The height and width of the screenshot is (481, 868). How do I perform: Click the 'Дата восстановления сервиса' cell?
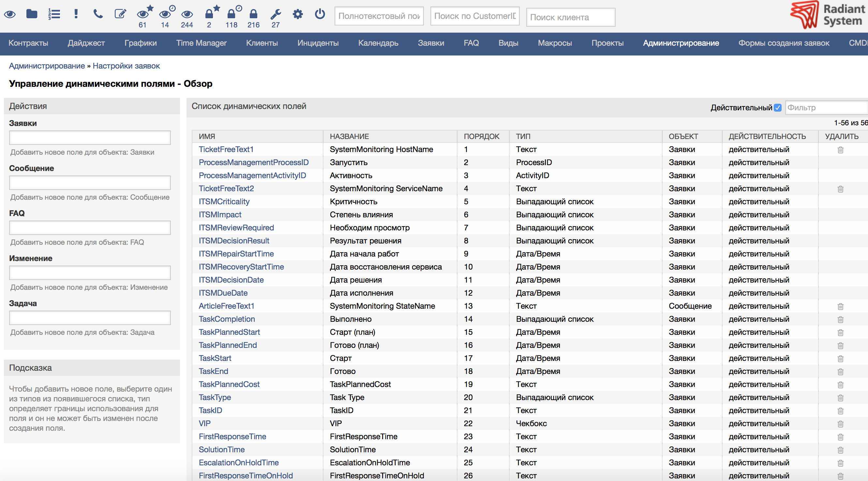(386, 267)
